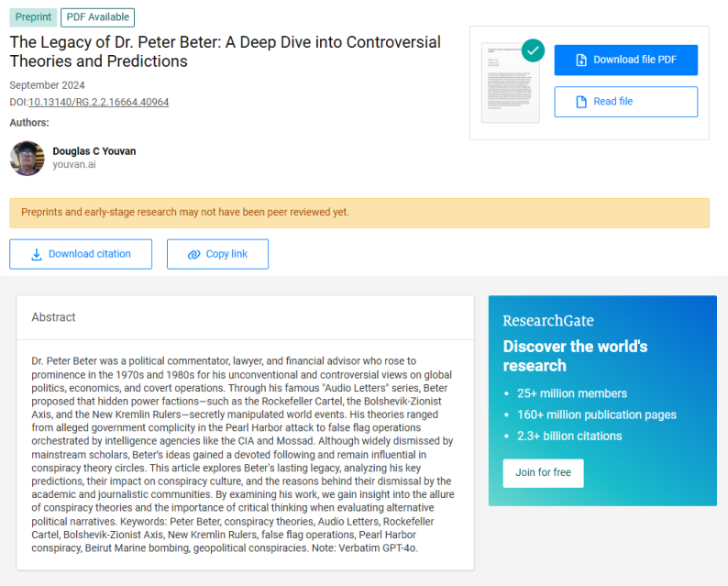Screen dimensions: 728x586
Task: Open Douglas C Youvan's profile picture
Action: click(28, 158)
